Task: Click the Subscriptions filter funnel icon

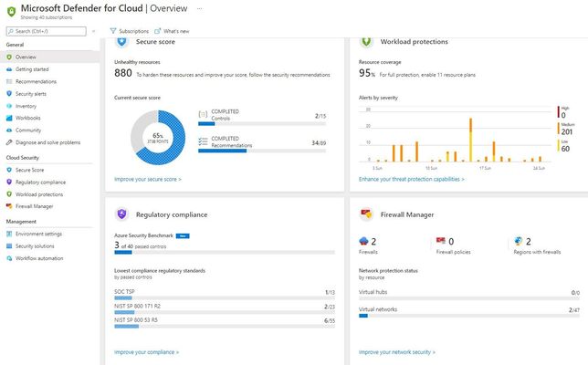Action: click(113, 31)
